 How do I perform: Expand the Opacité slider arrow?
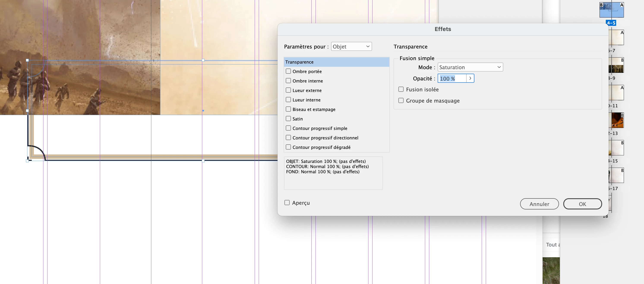click(470, 78)
